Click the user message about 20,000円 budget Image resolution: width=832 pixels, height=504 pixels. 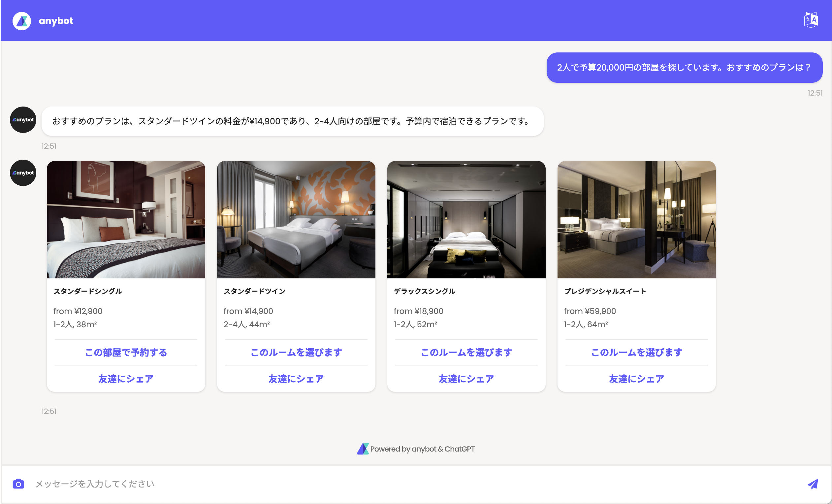tap(685, 68)
